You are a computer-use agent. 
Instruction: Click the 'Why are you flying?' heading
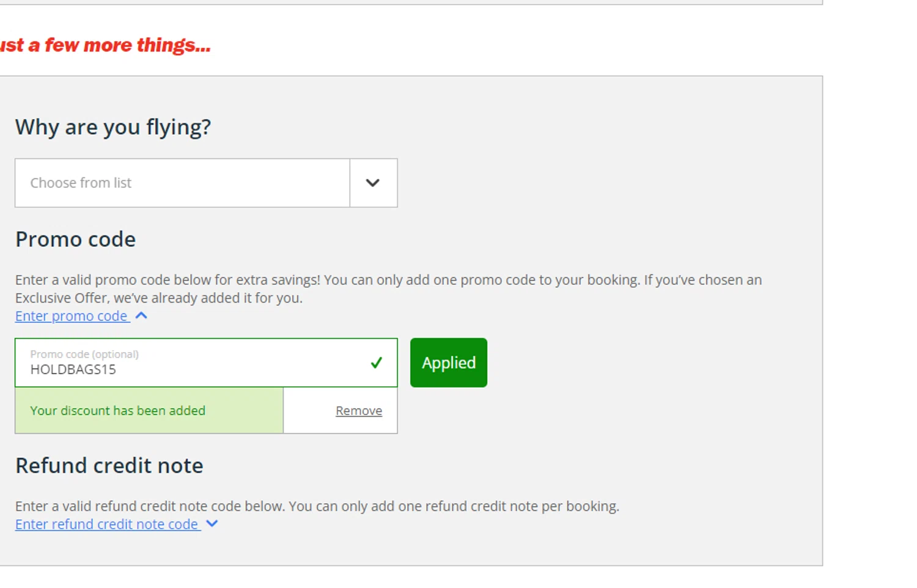click(113, 127)
